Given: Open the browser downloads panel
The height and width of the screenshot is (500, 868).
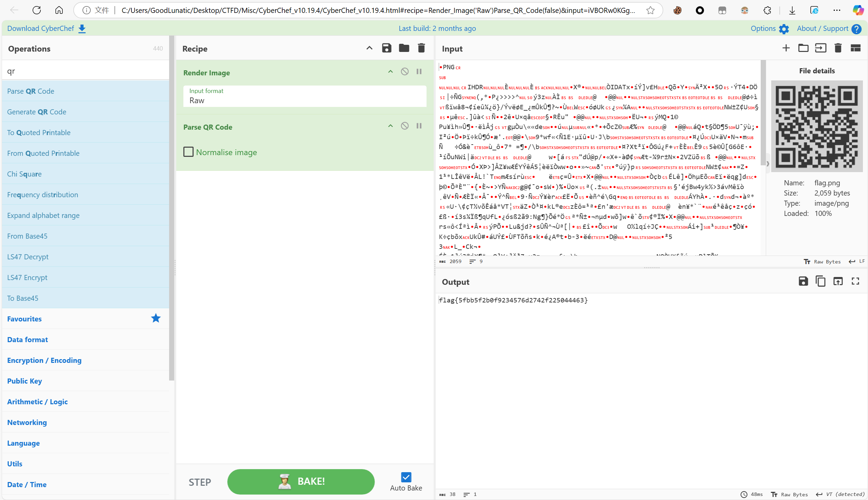Looking at the screenshot, I should 792,10.
